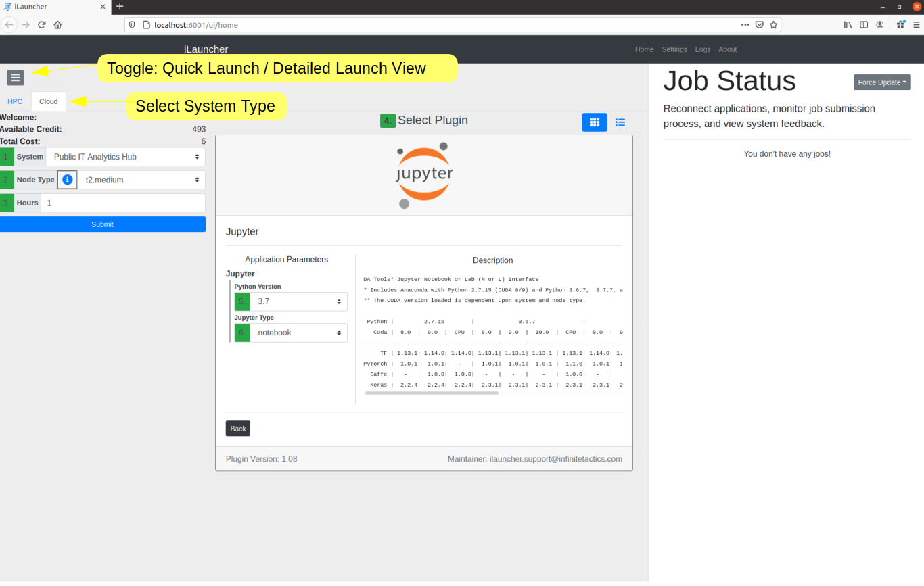Click the Total Cost label
This screenshot has width=924, height=586.
tap(20, 141)
